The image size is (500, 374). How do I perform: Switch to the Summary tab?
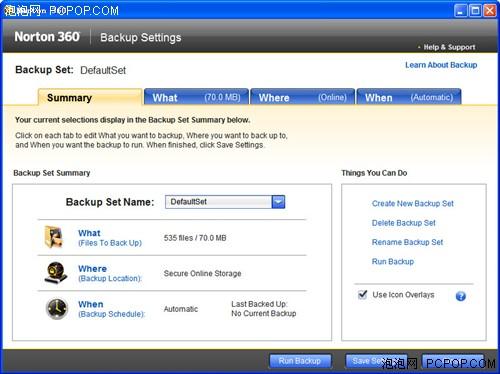pyautogui.click(x=90, y=97)
